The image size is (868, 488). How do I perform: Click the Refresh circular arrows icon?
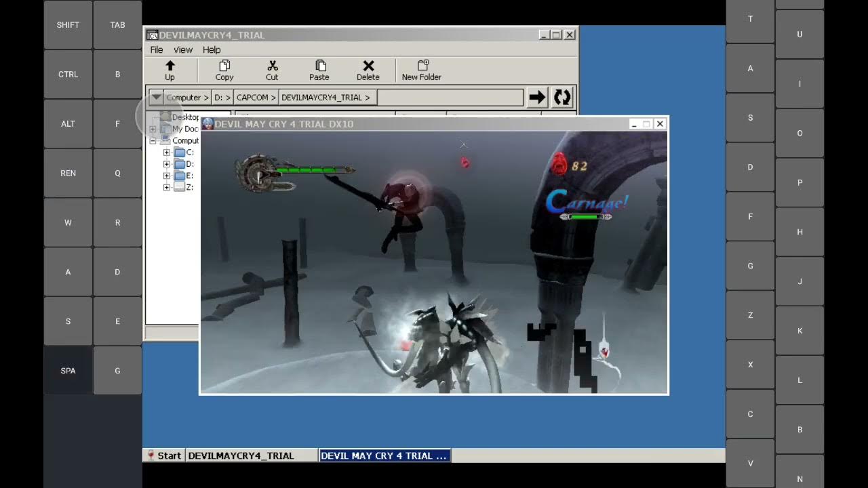click(x=562, y=98)
